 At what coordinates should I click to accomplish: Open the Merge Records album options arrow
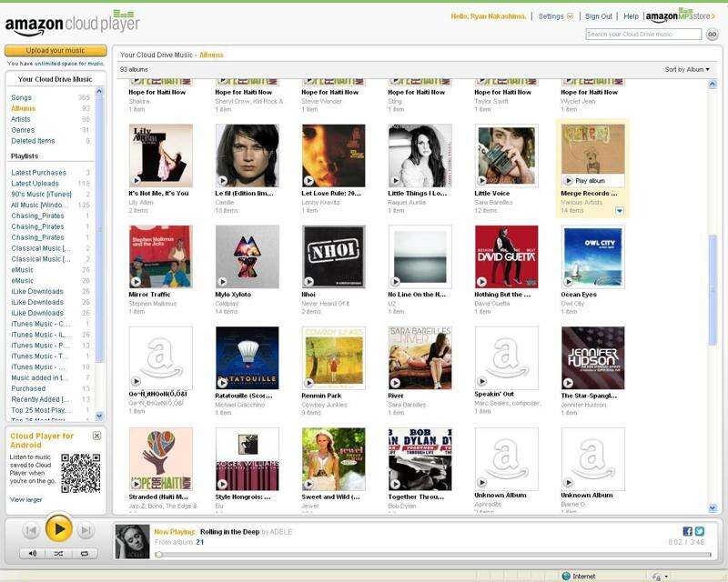point(620,211)
